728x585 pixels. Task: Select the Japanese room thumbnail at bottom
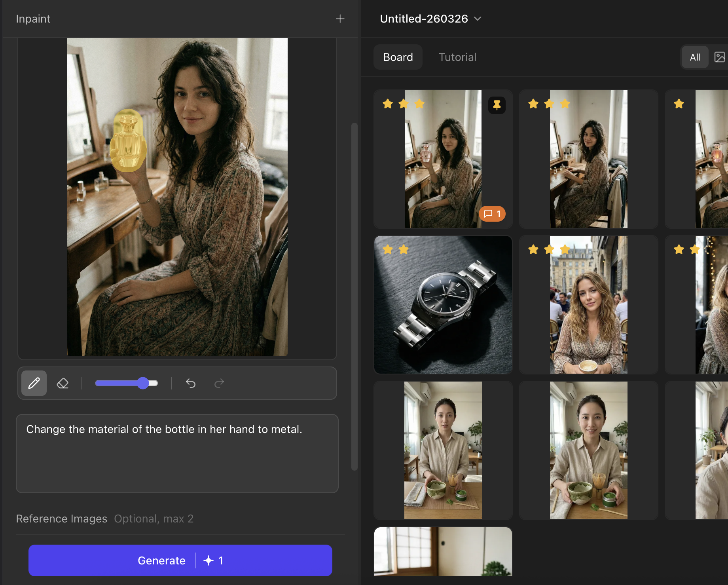pyautogui.click(x=443, y=551)
